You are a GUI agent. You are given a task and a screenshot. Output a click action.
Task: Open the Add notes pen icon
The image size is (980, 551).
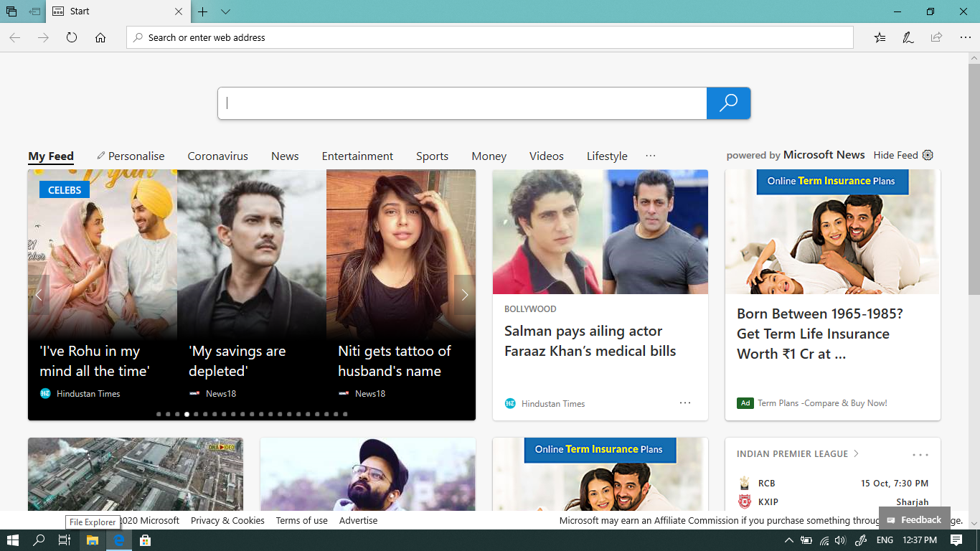click(908, 37)
